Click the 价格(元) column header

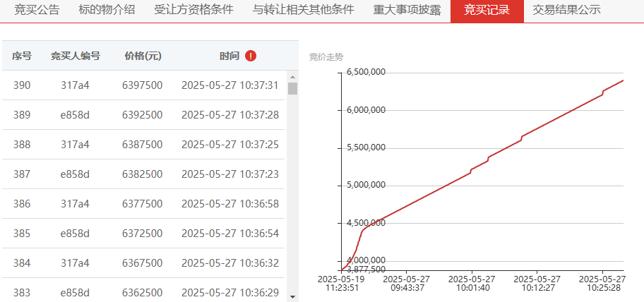coord(143,56)
